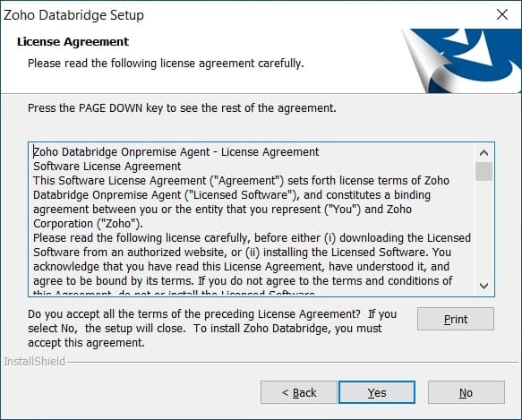The image size is (522, 420).
Task: Place cursor at 'Zoho Databridge Onpremise Agent' first line
Action: point(176,152)
